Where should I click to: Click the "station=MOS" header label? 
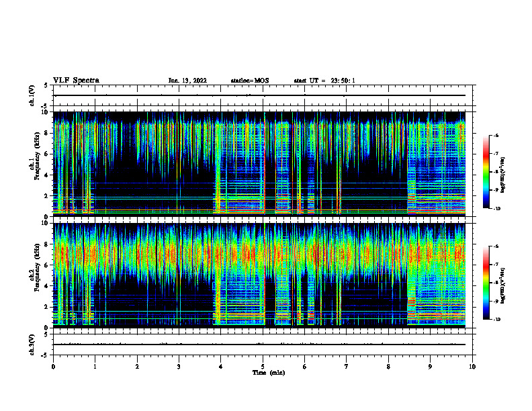tap(250, 81)
